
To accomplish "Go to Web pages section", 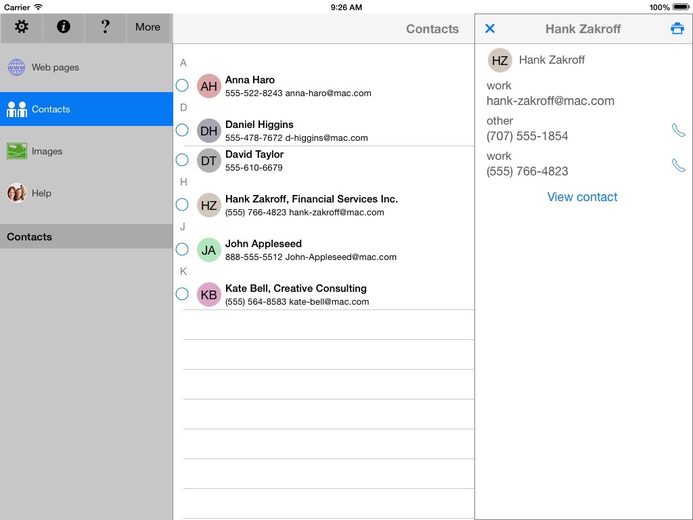I will (55, 67).
